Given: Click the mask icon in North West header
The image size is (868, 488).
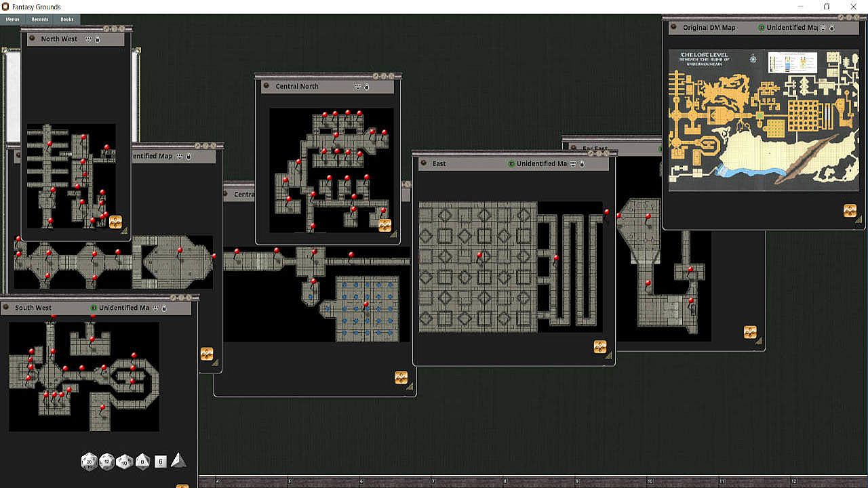Looking at the screenshot, I should tap(88, 39).
